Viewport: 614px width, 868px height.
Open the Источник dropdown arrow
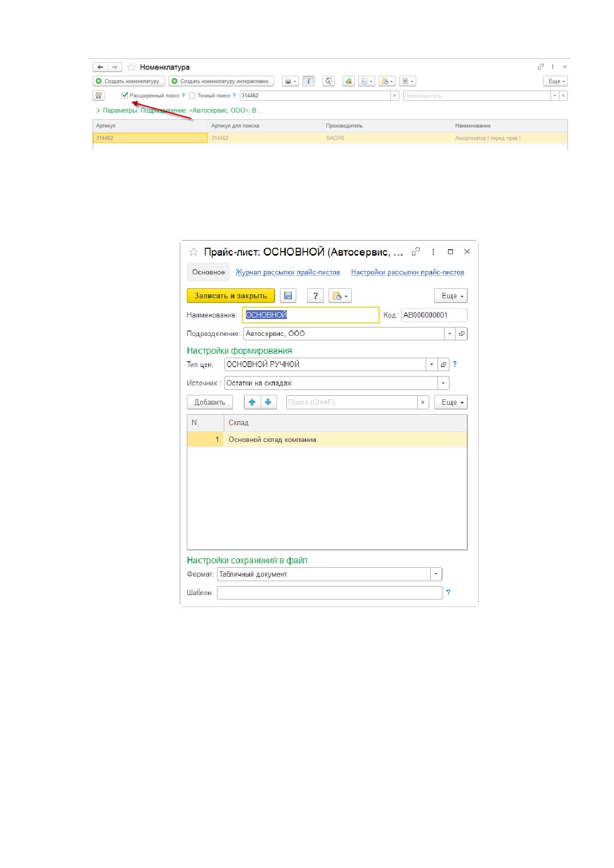444,383
